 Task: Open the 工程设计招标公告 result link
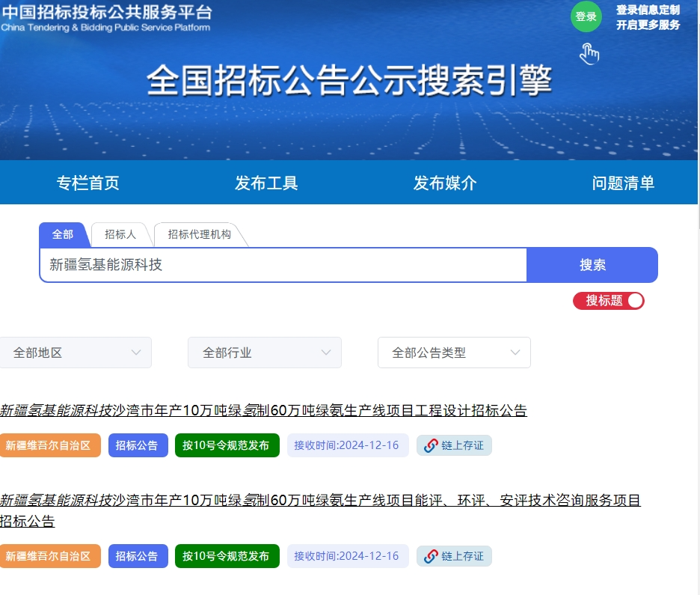pos(263,410)
